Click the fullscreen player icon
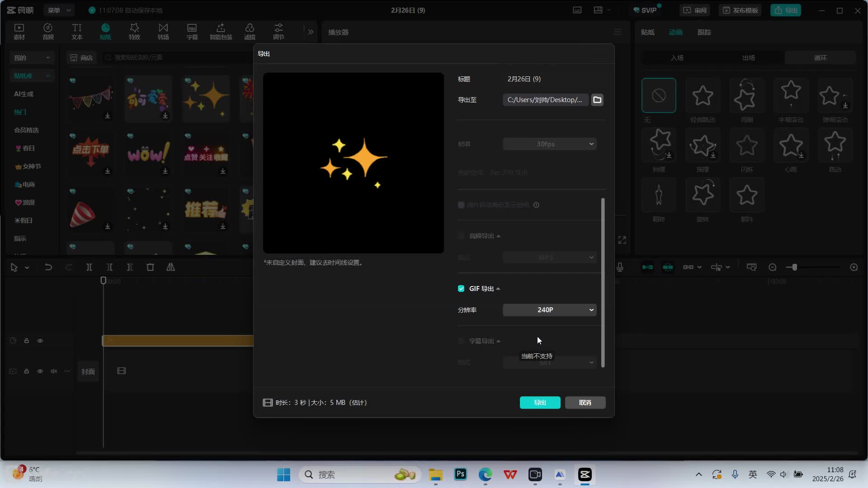This screenshot has height=488, width=868. click(x=622, y=240)
